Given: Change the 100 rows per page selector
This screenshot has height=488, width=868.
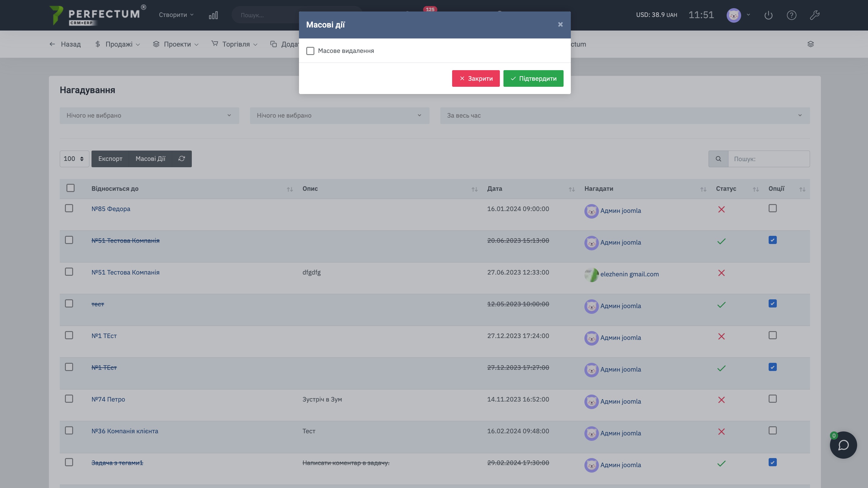Looking at the screenshot, I should pos(74,159).
